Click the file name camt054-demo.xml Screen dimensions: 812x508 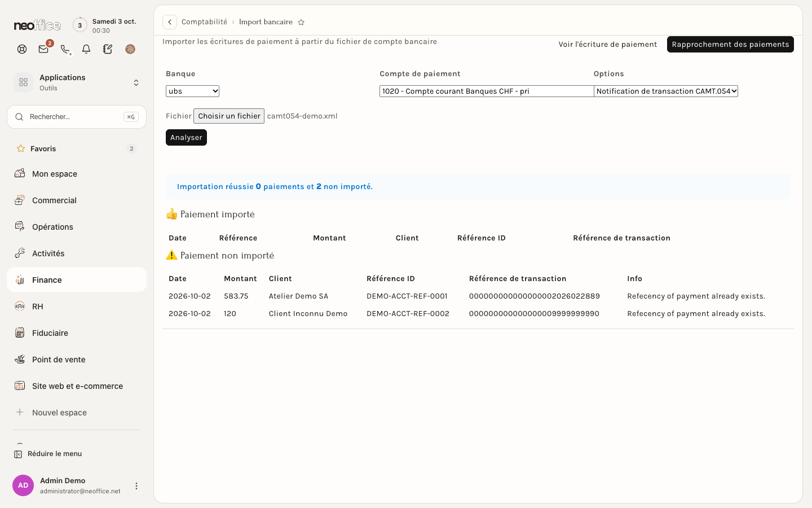pos(302,116)
